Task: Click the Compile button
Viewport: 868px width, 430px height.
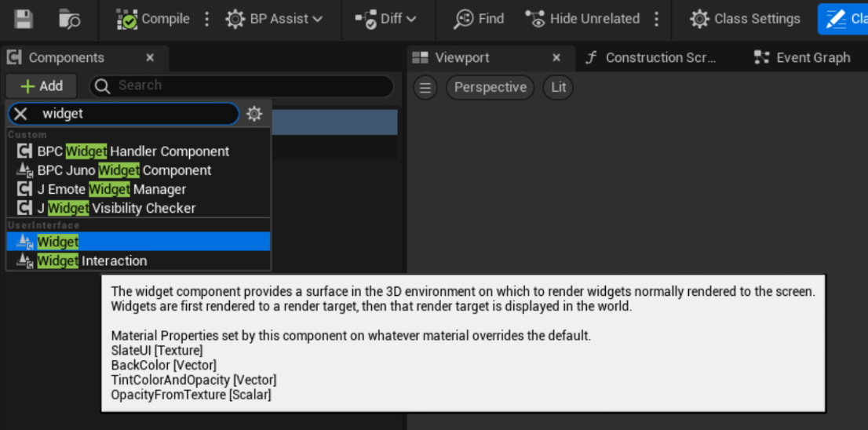Action: pyautogui.click(x=153, y=19)
